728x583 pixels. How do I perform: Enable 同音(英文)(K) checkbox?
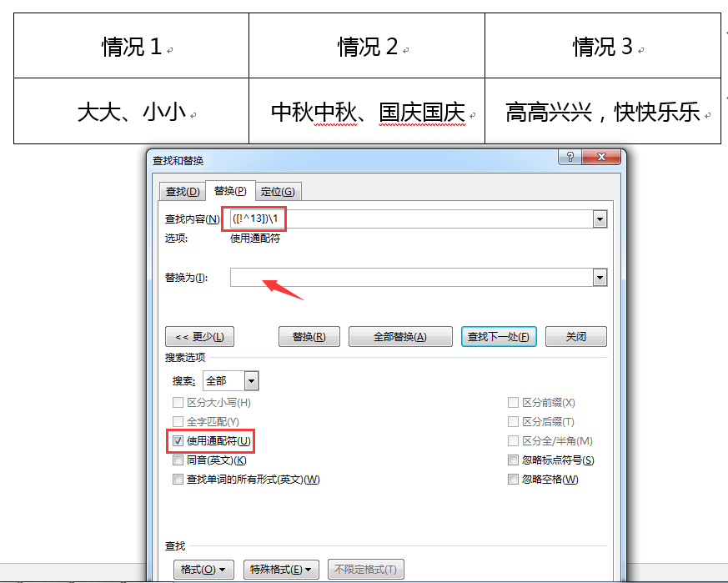click(178, 460)
